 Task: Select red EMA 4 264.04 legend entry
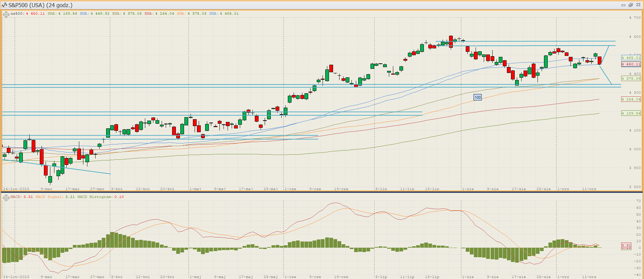[159, 14]
